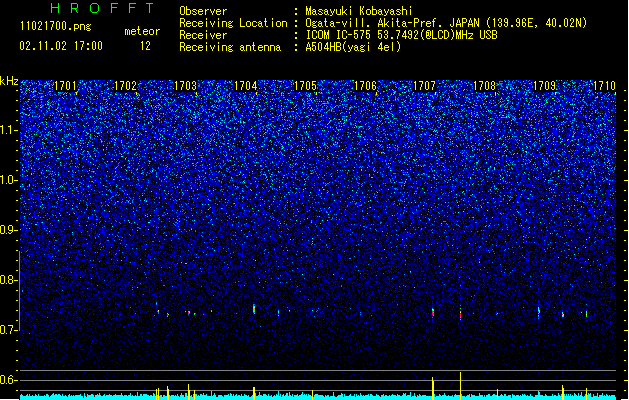Click the Observer label
Screen dimensions: 629x400
click(x=203, y=11)
